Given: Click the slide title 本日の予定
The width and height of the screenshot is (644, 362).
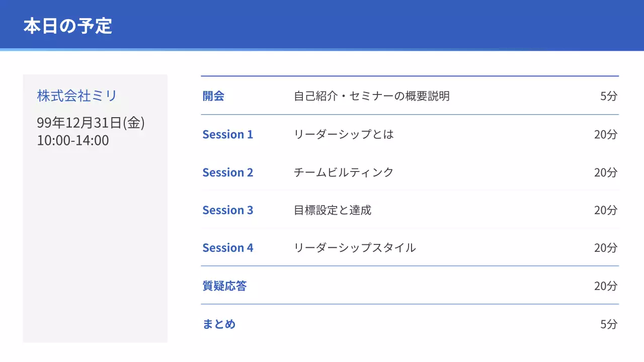Looking at the screenshot, I should click(x=67, y=26).
